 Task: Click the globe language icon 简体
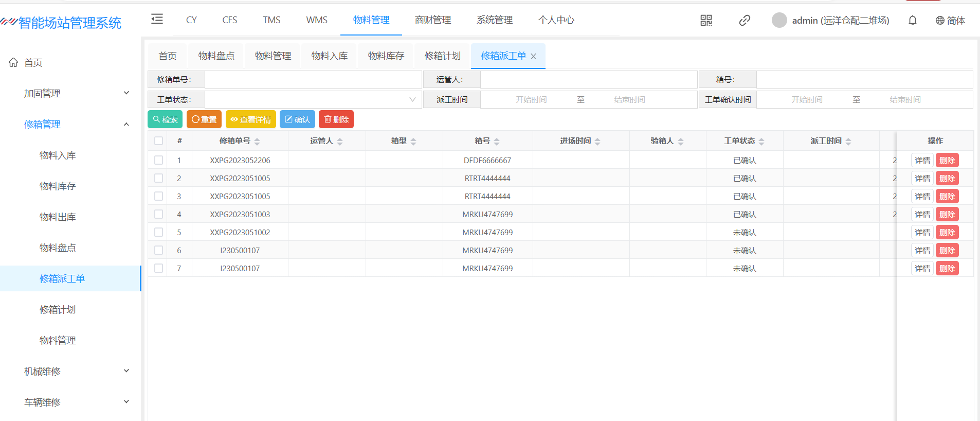tap(940, 21)
